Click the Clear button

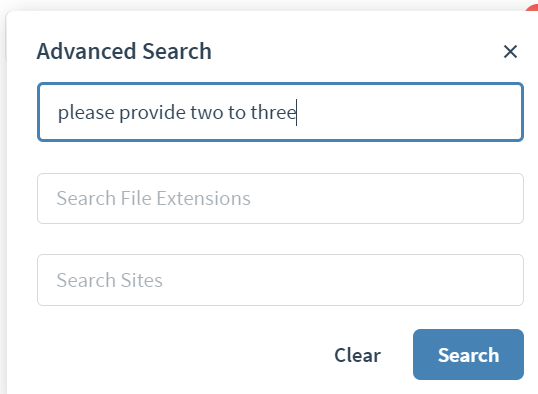coord(358,355)
